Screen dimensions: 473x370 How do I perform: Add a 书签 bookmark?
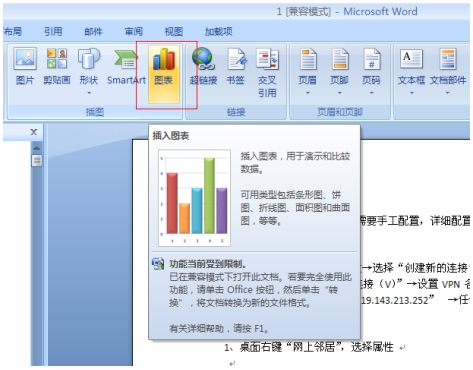coord(236,67)
